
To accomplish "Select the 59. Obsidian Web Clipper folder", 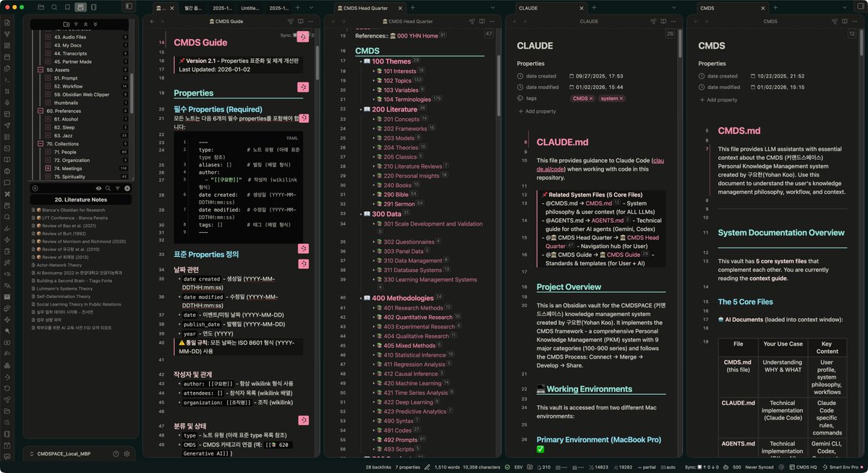I will 81,94.
